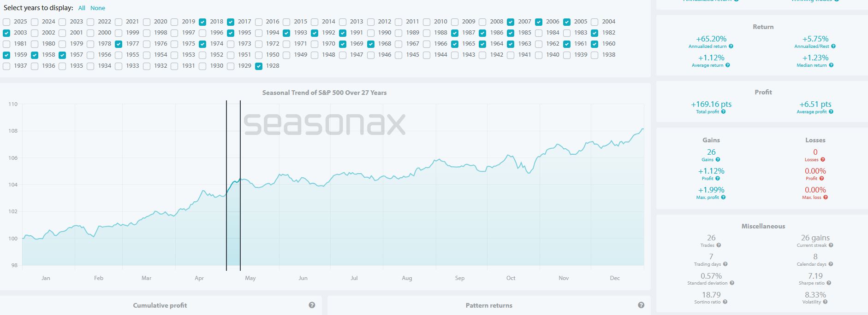
Task: Uncheck the 2007 year checkbox
Action: pyautogui.click(x=511, y=22)
